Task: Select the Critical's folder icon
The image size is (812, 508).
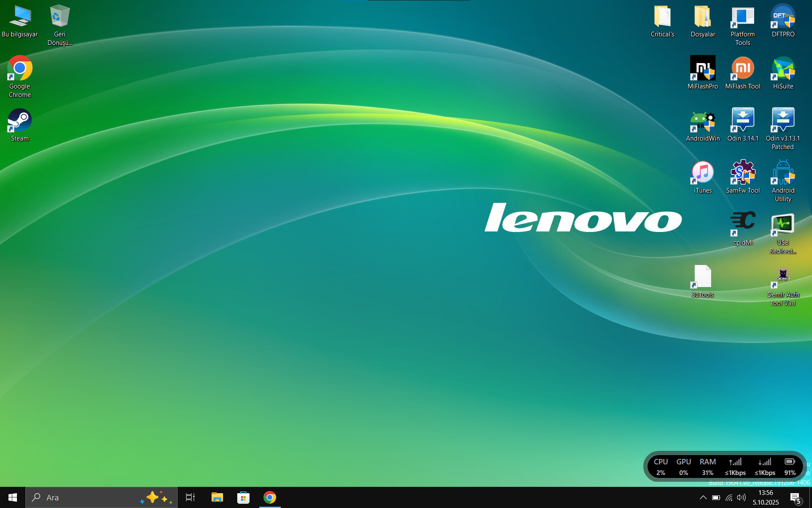Action: (x=662, y=21)
